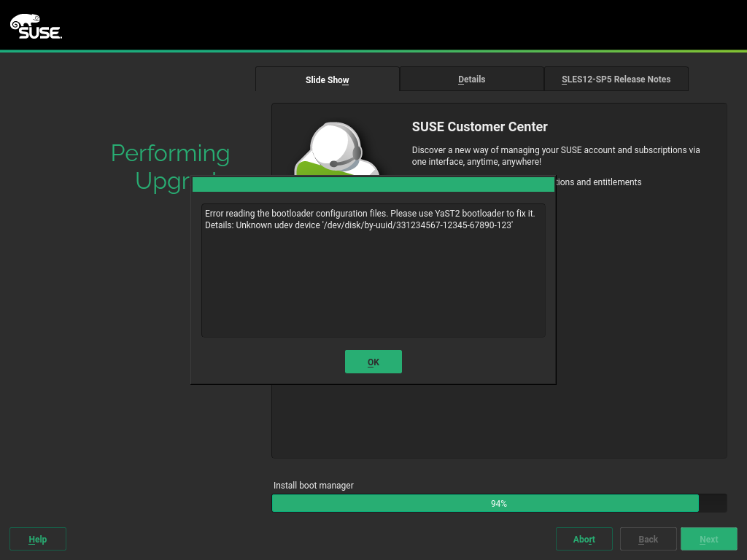The height and width of the screenshot is (560, 747).
Task: Click the 94% label on progress bar
Action: (499, 503)
